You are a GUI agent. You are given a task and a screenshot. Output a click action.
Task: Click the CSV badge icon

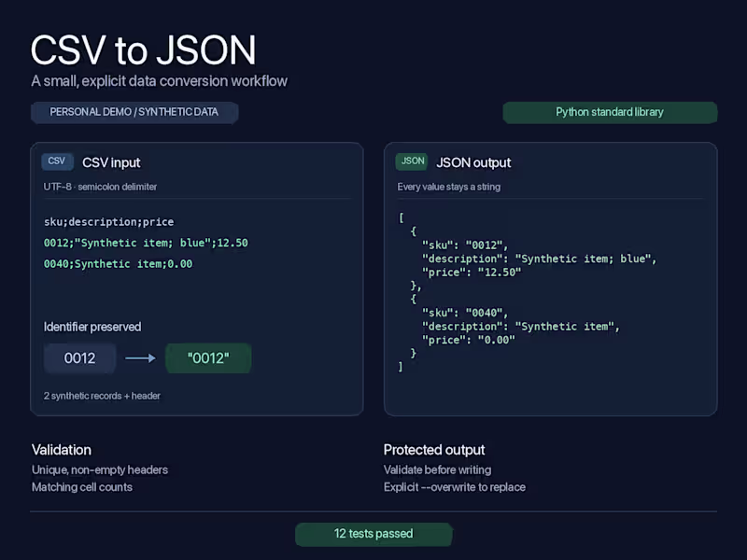[x=57, y=161]
